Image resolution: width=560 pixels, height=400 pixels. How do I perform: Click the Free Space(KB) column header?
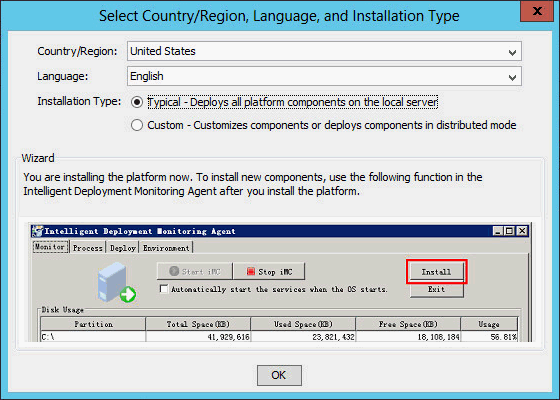(408, 324)
